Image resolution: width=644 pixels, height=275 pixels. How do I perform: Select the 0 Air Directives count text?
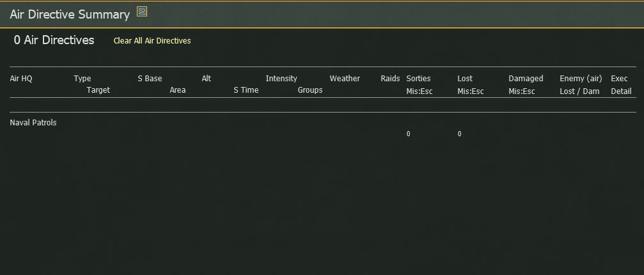(x=54, y=40)
